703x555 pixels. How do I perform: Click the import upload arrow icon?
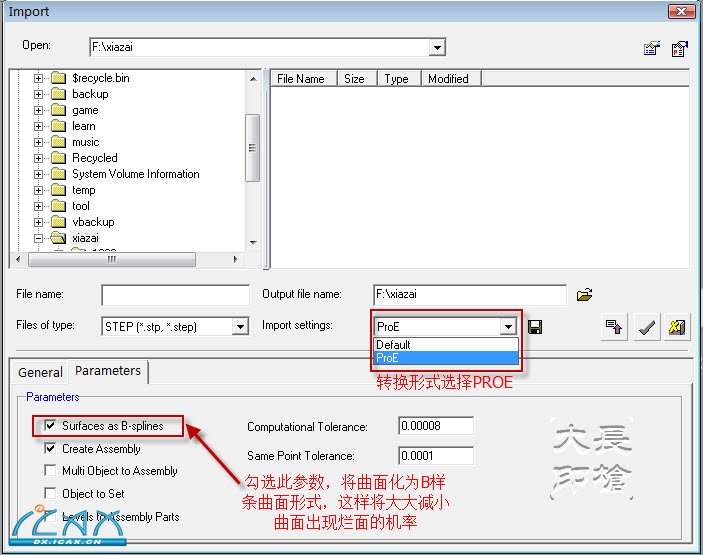(613, 327)
